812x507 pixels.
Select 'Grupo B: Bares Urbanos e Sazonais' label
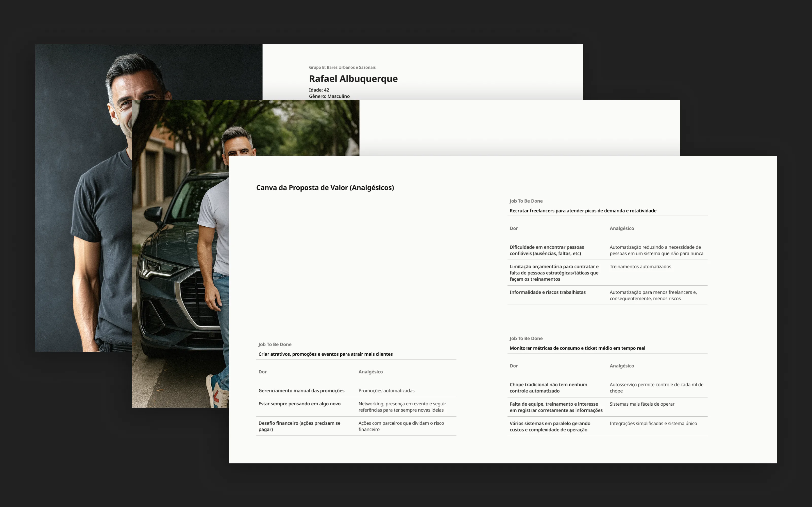click(342, 67)
